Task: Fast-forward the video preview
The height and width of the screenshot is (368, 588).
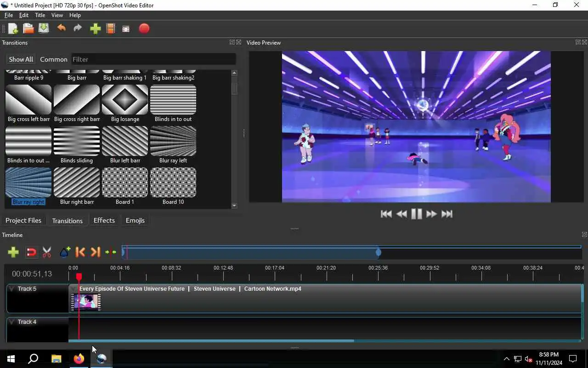Action: point(431,214)
